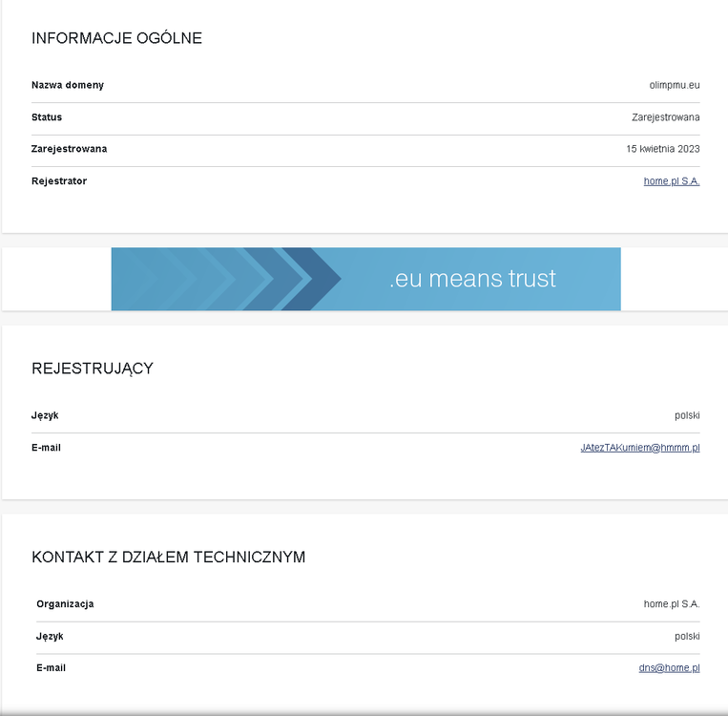This screenshot has height=716, width=728.
Task: Click the '15 kwietnia 2023' registration date
Action: [x=662, y=149]
